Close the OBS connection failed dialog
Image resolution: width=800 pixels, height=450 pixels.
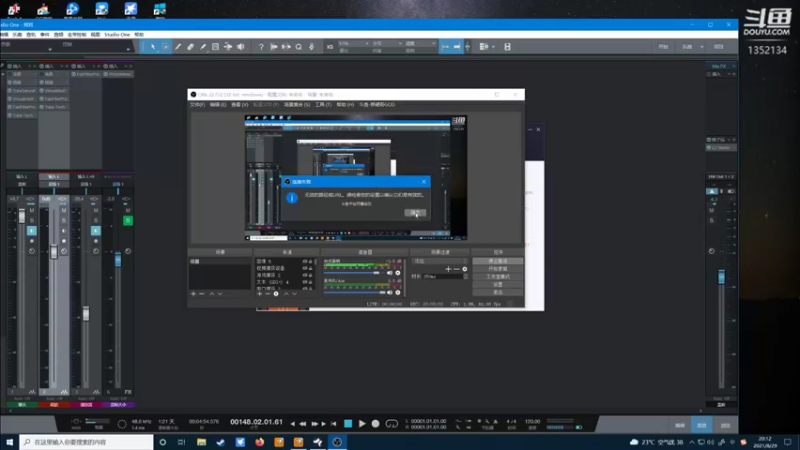pos(423,182)
